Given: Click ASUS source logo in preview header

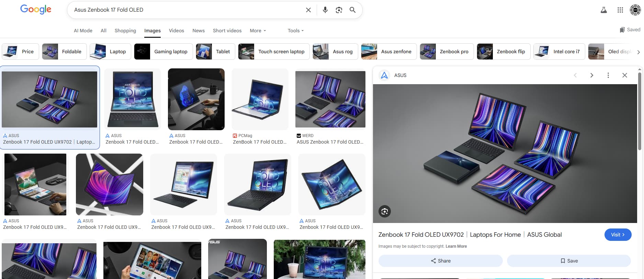Looking at the screenshot, I should pyautogui.click(x=384, y=75).
